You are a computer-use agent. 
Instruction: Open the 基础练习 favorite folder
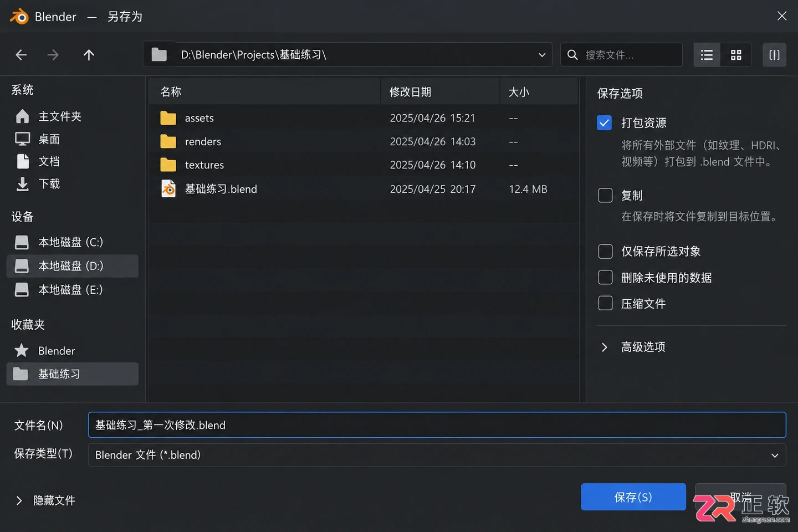pyautogui.click(x=72, y=374)
